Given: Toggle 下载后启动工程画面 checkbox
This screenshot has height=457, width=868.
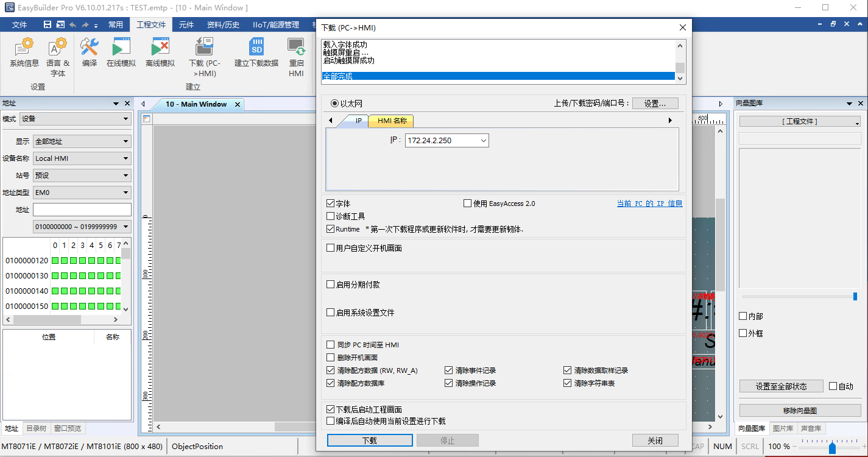Looking at the screenshot, I should pos(331,409).
